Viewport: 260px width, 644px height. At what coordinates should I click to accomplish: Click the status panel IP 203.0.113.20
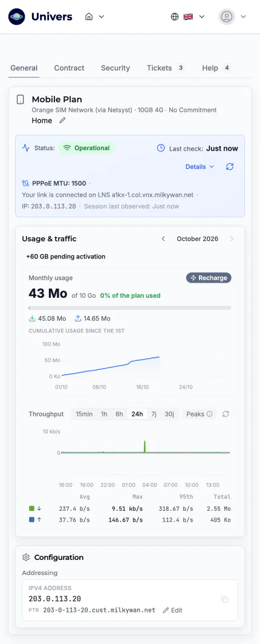tap(53, 206)
